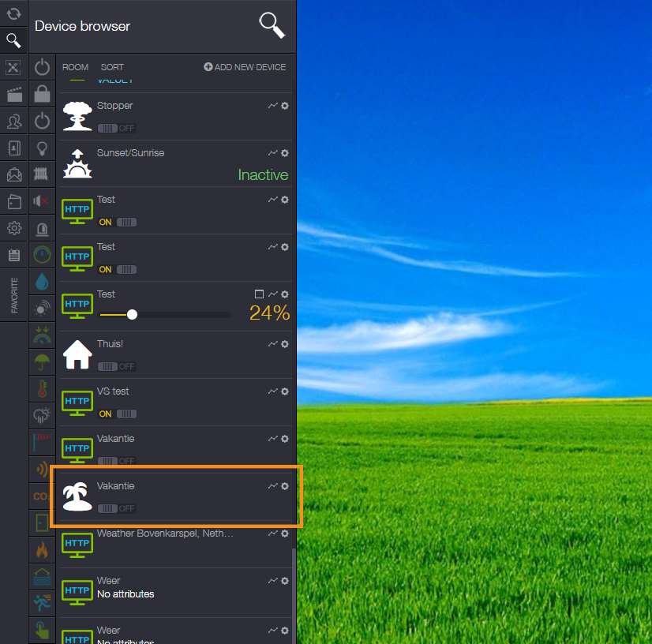Image resolution: width=652 pixels, height=644 pixels.
Task: Filter devices by running person category
Action: (x=42, y=602)
